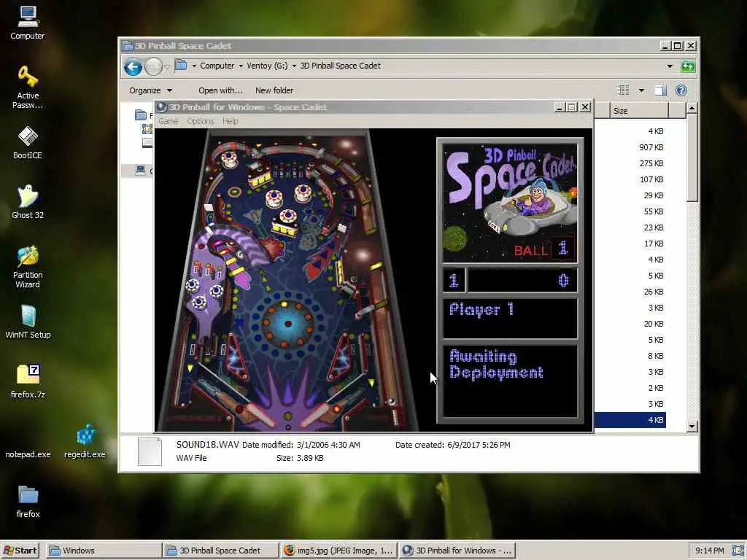Open recent pages dropdown beside forward button
The height and width of the screenshot is (560, 747).
pos(167,66)
